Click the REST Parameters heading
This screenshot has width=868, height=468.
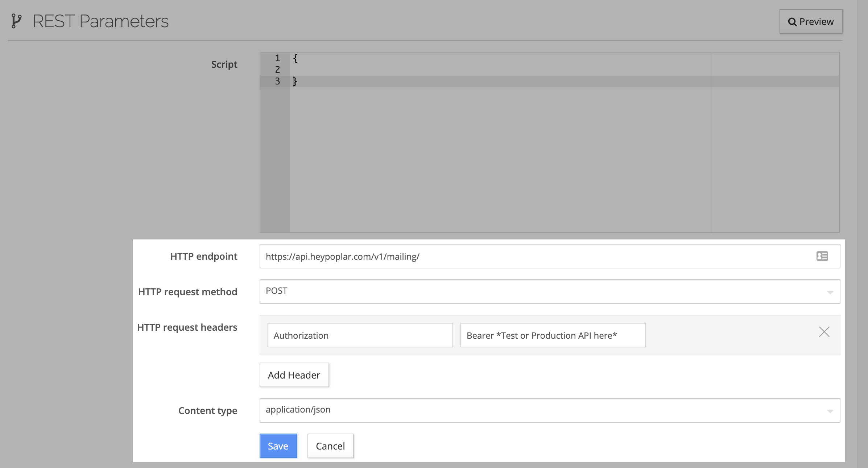(101, 21)
